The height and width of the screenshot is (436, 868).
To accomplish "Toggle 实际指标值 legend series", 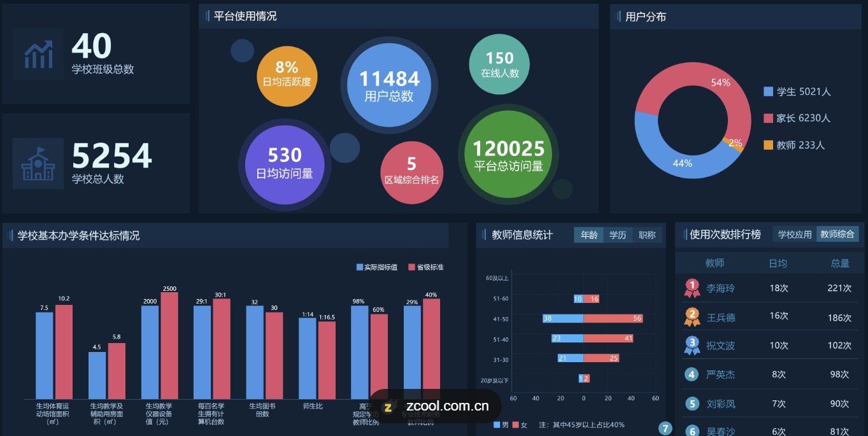I will (377, 267).
